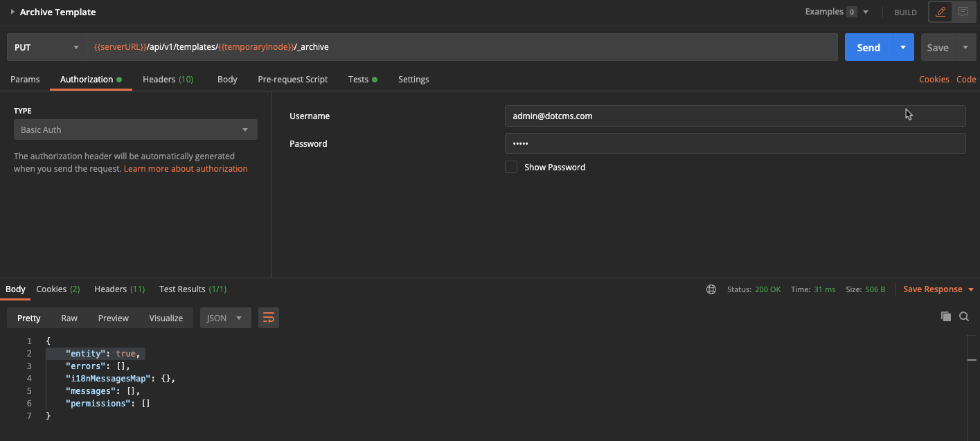Viewport: 980px width, 441px height.
Task: Open the Basic Auth type dropdown
Action: 135,129
